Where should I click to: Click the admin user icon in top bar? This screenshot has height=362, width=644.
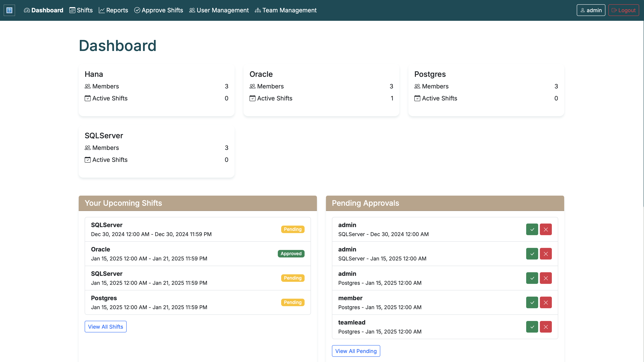click(x=583, y=10)
